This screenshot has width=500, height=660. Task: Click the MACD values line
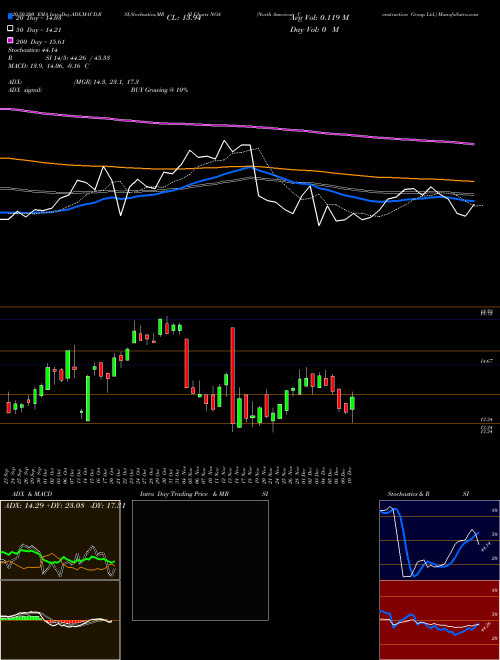48,66
